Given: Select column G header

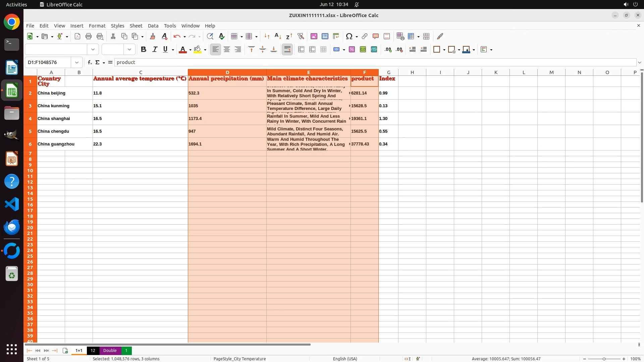Looking at the screenshot, I should click(388, 72).
